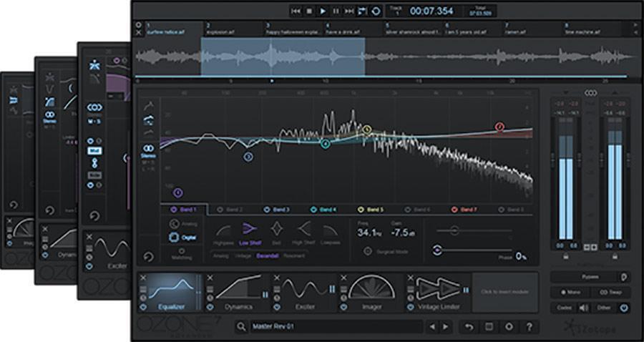
Task: Toggle power for the Exciter module
Action: pyautogui.click(x=277, y=307)
